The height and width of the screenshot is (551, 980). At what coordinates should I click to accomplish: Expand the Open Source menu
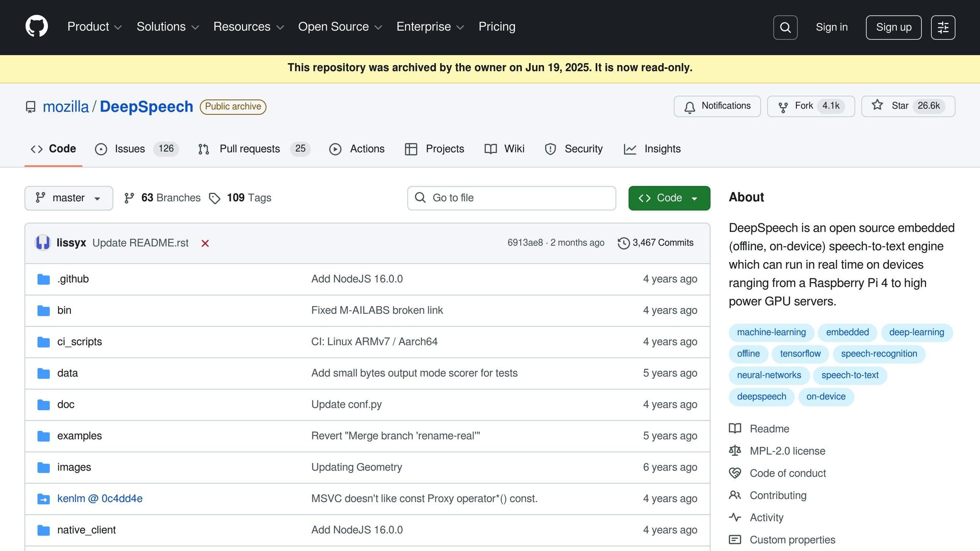point(340,27)
